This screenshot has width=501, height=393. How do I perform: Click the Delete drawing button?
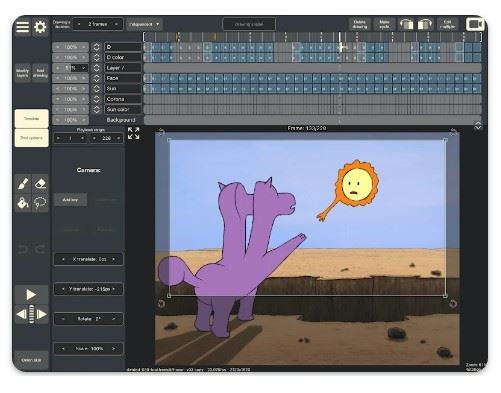pos(360,24)
